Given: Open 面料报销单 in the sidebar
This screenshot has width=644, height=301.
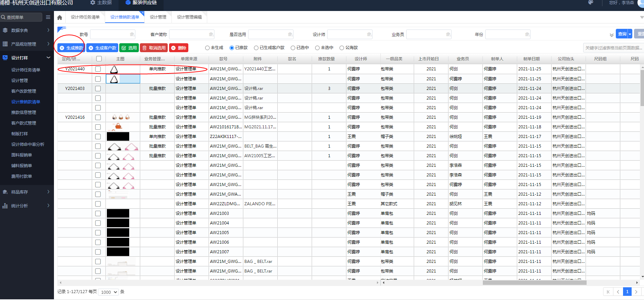Looking at the screenshot, I should coord(22,155).
